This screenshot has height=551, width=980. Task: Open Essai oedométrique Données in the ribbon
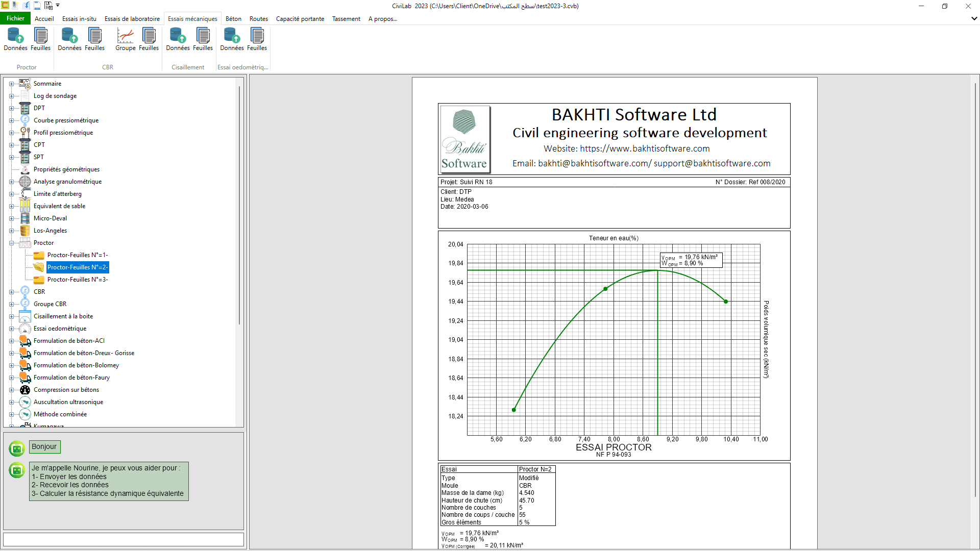pos(232,39)
